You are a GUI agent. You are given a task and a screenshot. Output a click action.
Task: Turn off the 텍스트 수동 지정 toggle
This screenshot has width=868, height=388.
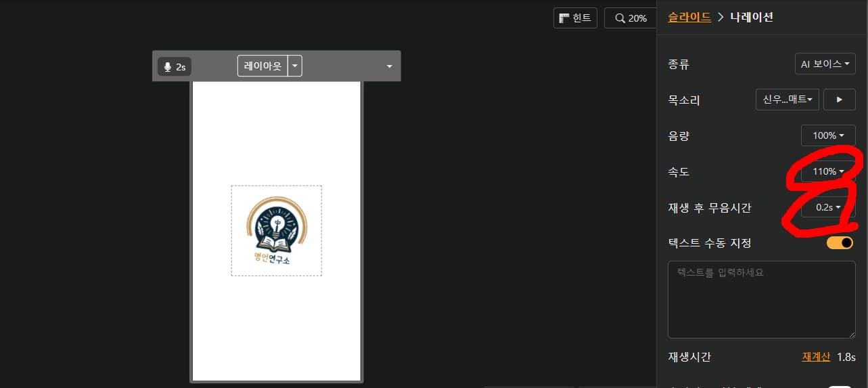tap(840, 242)
